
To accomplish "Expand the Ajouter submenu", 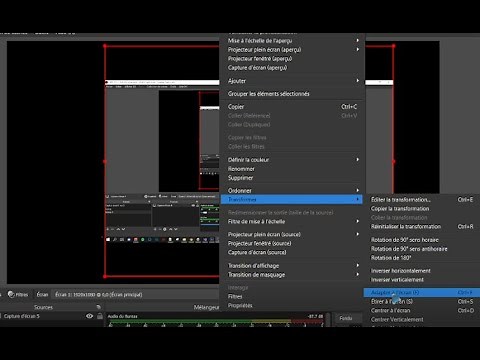I will click(292, 81).
